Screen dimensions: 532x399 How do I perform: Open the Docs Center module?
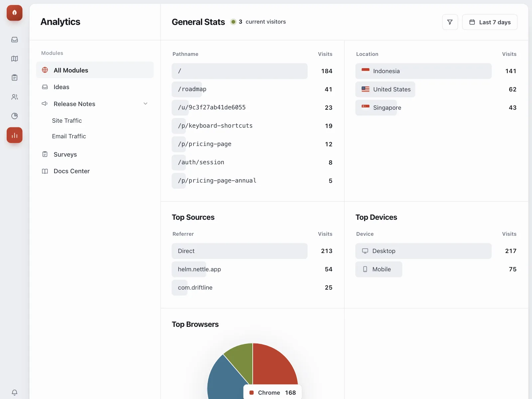click(x=95, y=171)
